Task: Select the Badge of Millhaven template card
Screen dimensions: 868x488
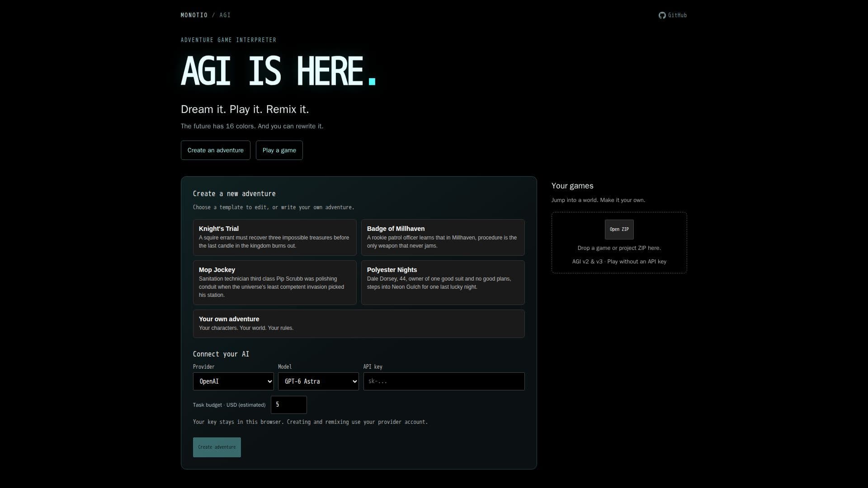Action: pos(443,237)
